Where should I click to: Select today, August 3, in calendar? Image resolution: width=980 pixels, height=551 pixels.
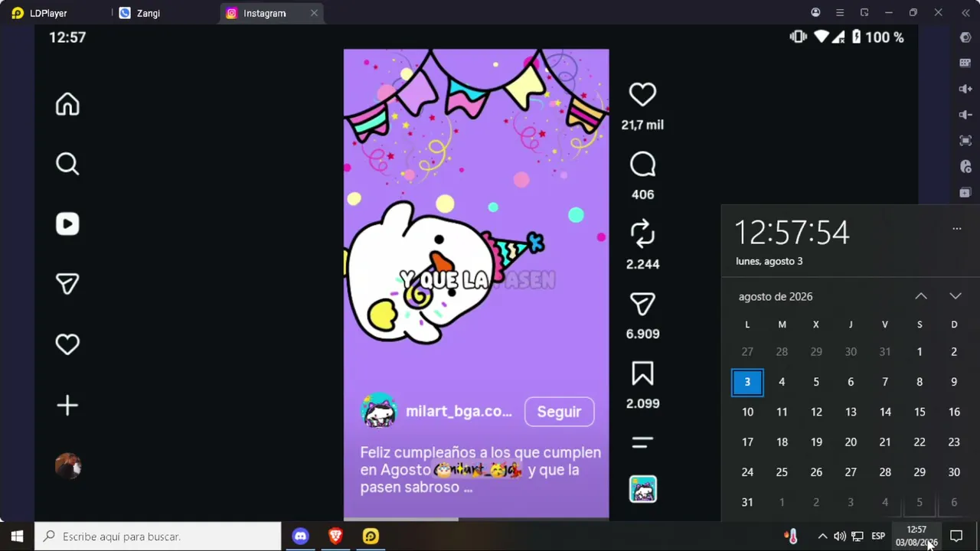(747, 382)
